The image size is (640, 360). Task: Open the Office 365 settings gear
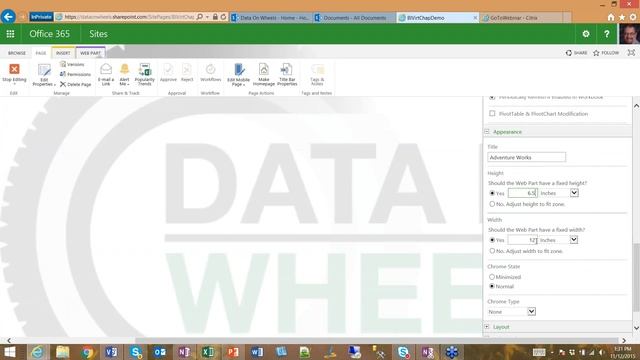coord(586,34)
